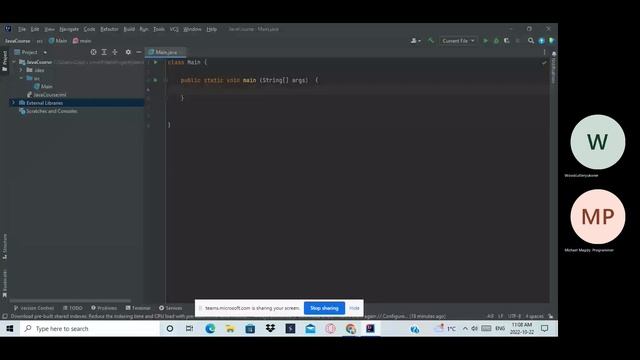Screen dimensions: 640x360
Task: Toggle the Structure tool window side tab
Action: (x=4, y=247)
